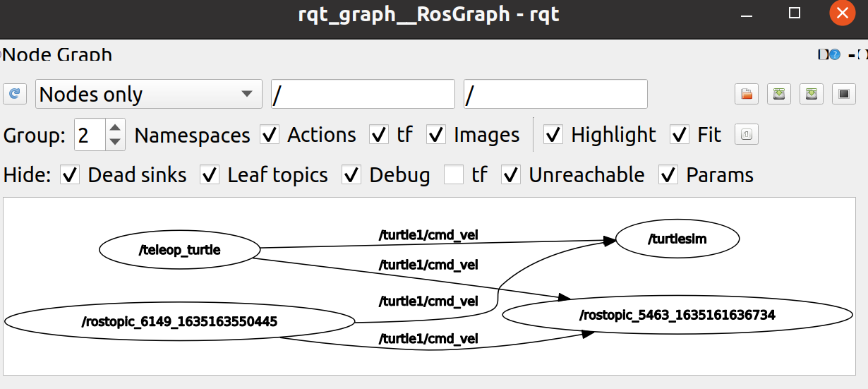868x389 pixels.
Task: Select the /turtlesim node
Action: pos(677,239)
